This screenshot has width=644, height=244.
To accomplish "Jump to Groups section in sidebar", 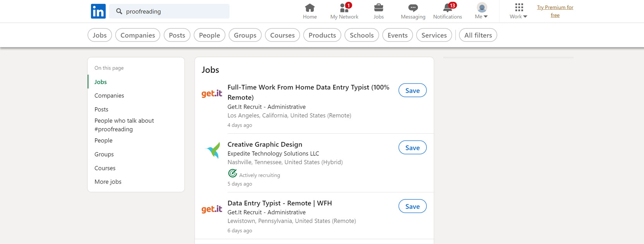I will pyautogui.click(x=104, y=155).
